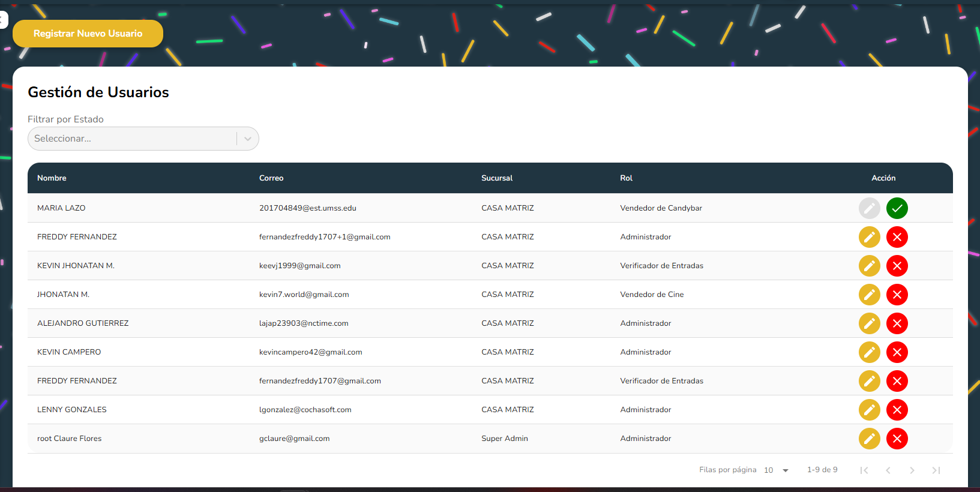Edit ALEJANDRO GUTIERREZ using the pencil icon
The image size is (980, 492).
click(869, 323)
